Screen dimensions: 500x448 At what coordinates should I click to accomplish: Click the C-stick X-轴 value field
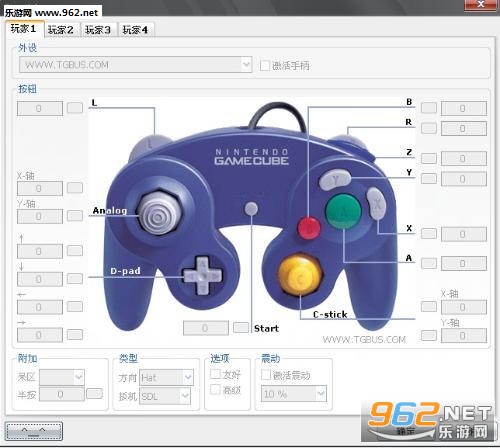click(x=464, y=307)
